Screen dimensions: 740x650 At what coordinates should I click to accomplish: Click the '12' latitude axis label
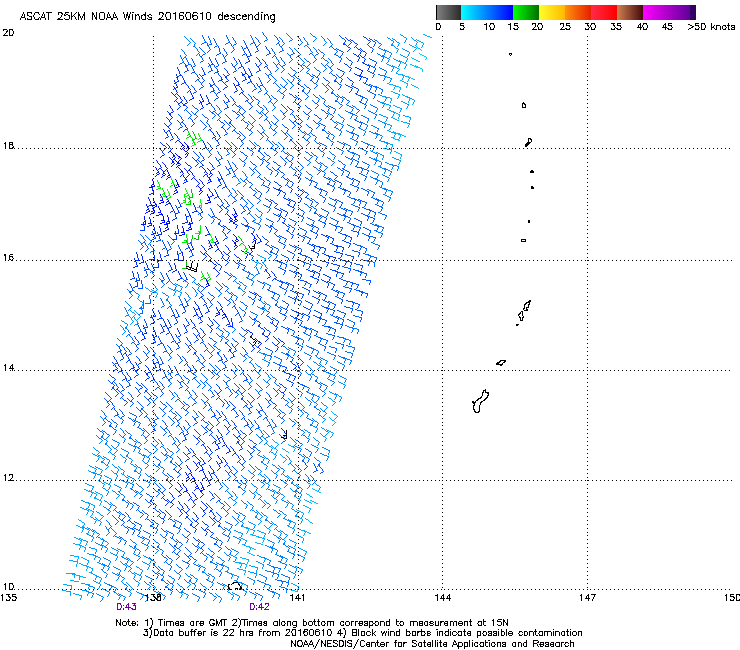[8, 478]
